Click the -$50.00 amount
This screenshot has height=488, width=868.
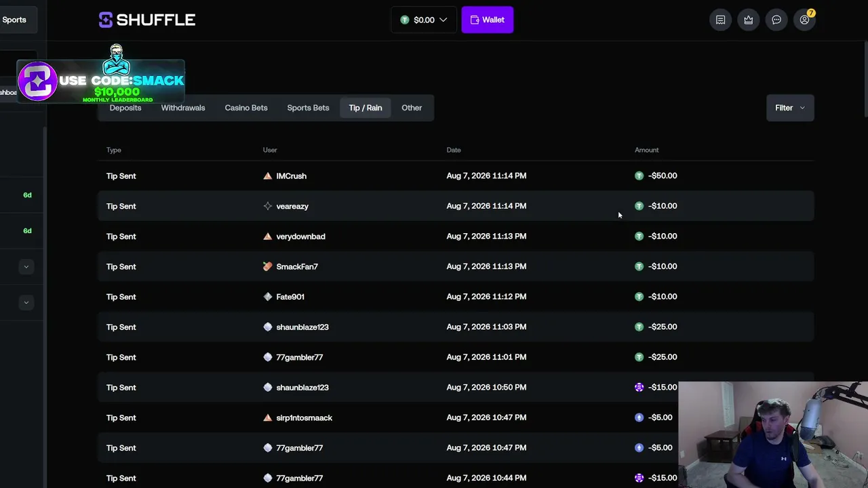pos(663,176)
